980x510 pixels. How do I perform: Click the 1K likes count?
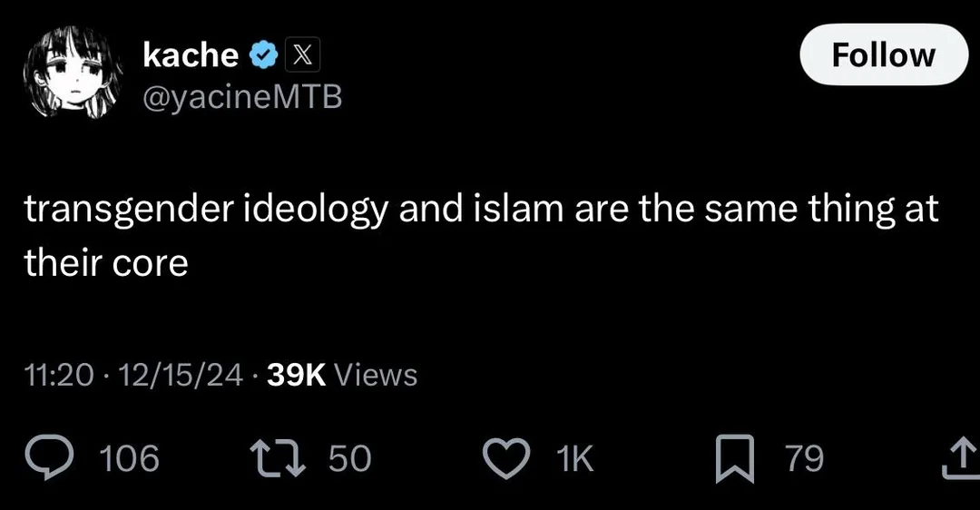(x=573, y=460)
